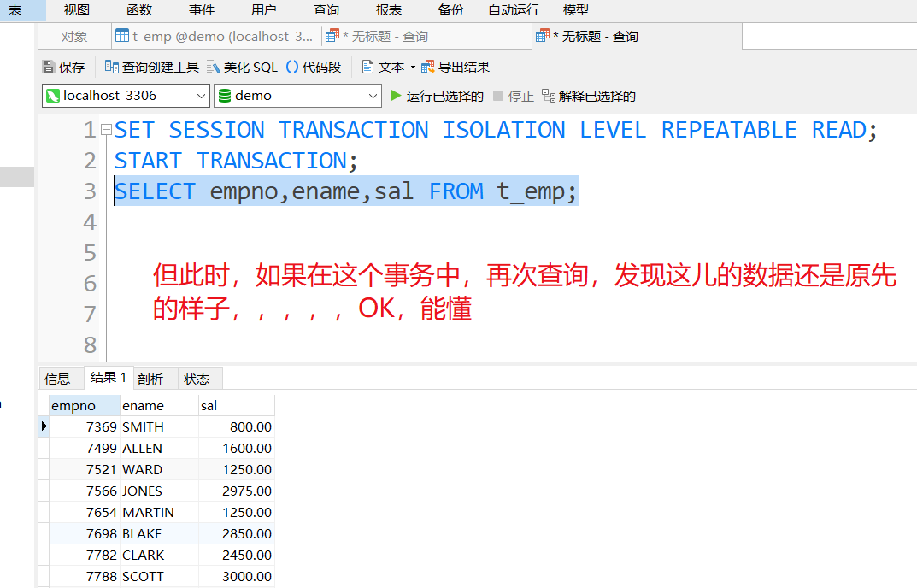Switch to the inactive 无标题 - 查询 tab
917x588 pixels.
click(x=427, y=36)
